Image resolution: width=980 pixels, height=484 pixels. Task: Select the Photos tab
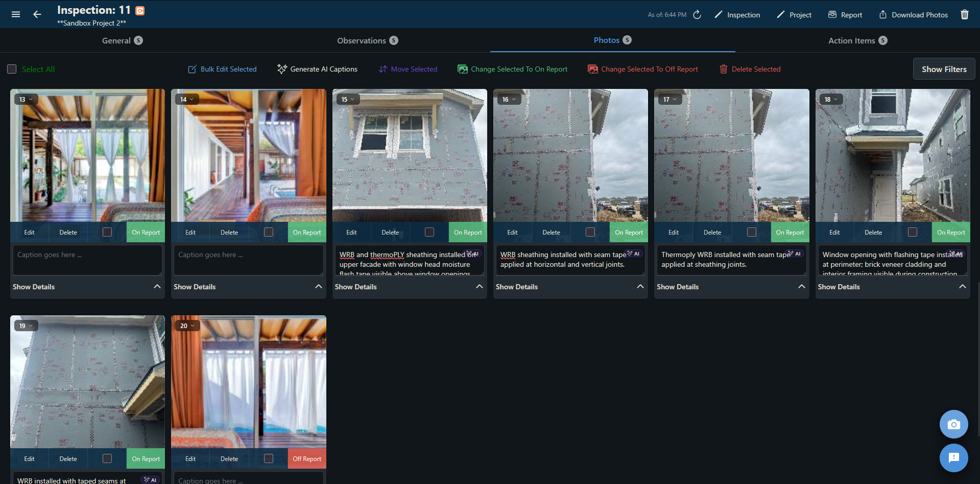coord(612,40)
